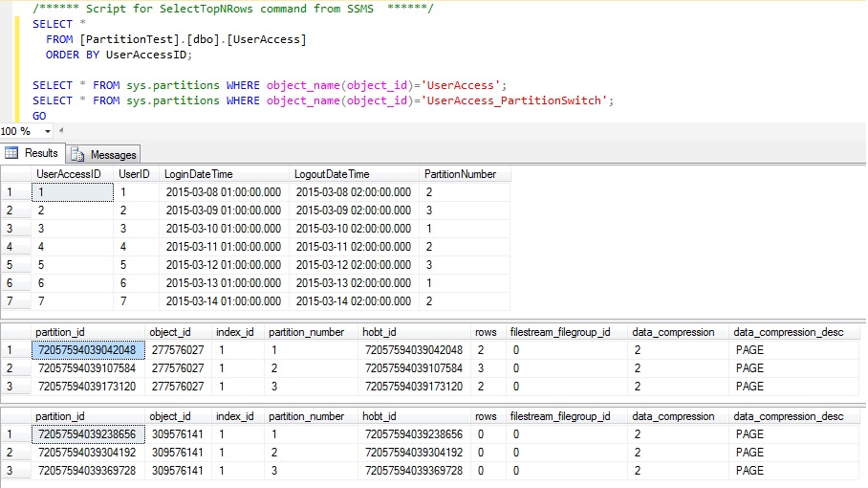Click the LogoutDateTime column header

click(333, 174)
